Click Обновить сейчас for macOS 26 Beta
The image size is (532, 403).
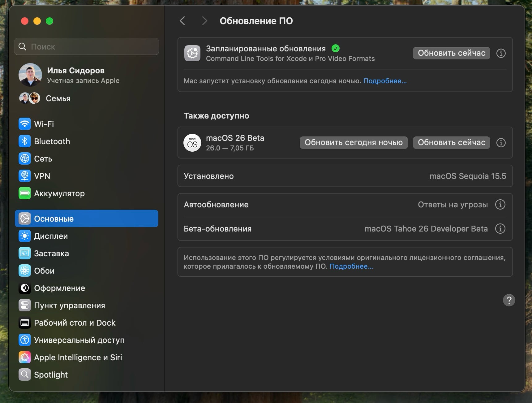coord(451,143)
